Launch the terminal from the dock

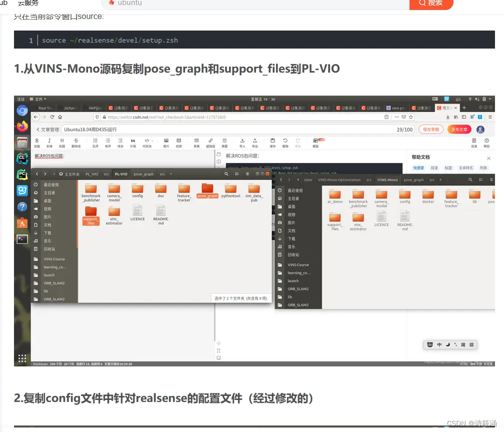coord(21,240)
